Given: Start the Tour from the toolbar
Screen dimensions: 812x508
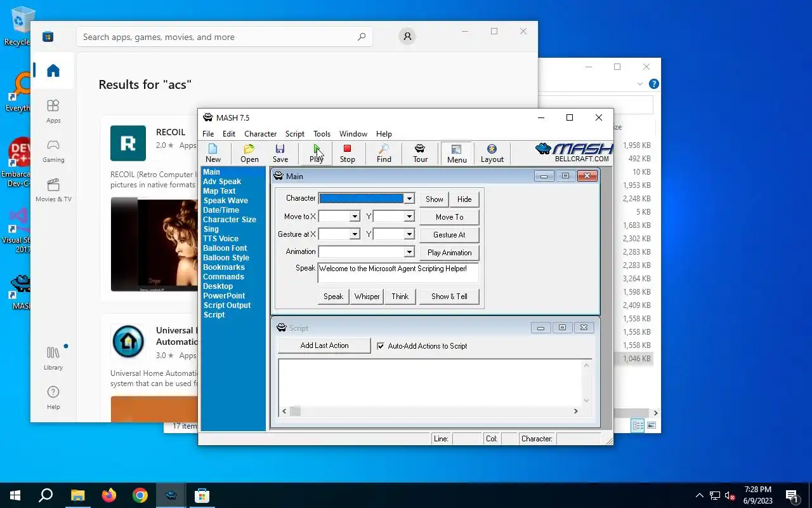Looking at the screenshot, I should [420, 154].
